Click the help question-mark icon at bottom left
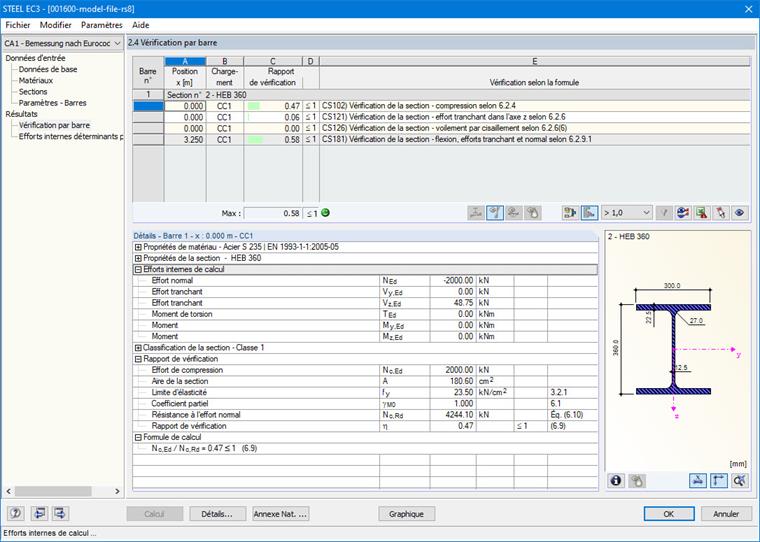This screenshot has height=542, width=760. tap(16, 513)
